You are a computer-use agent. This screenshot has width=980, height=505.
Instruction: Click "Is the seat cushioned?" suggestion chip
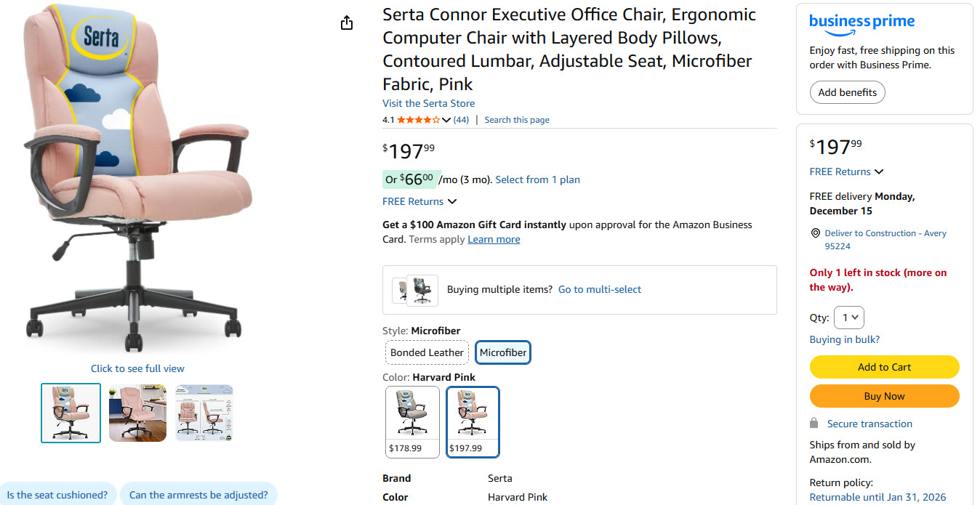[57, 495]
